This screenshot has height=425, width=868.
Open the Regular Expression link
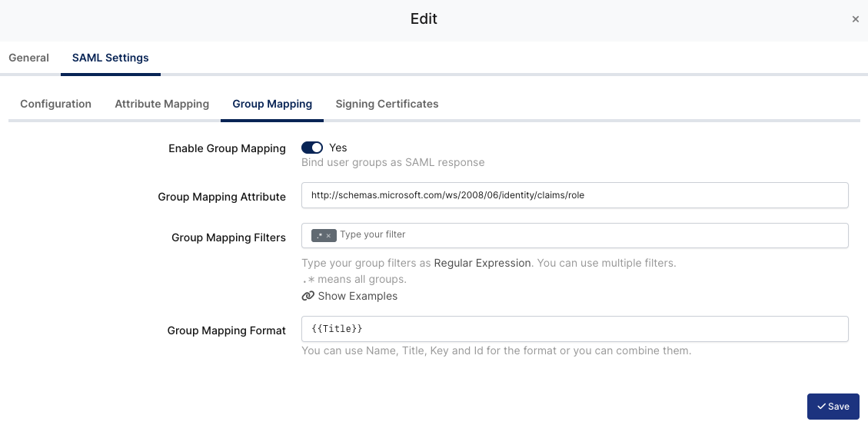click(x=482, y=263)
